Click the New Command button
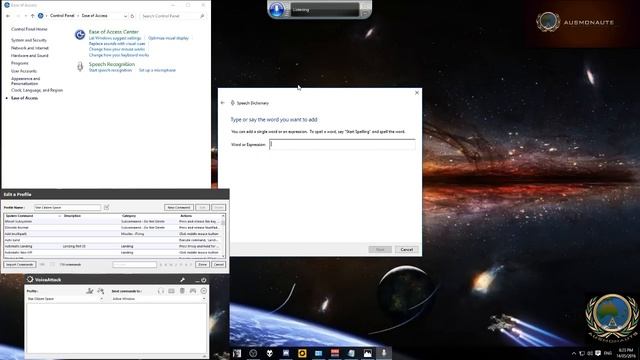Viewport: 640px width, 360px height. (x=179, y=207)
